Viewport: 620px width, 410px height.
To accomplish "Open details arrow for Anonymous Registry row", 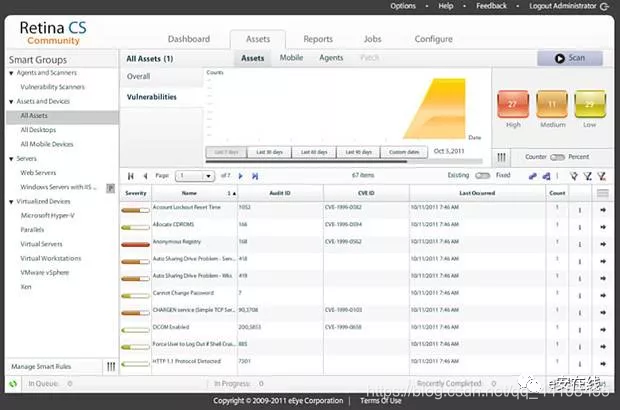I will tap(603, 244).
